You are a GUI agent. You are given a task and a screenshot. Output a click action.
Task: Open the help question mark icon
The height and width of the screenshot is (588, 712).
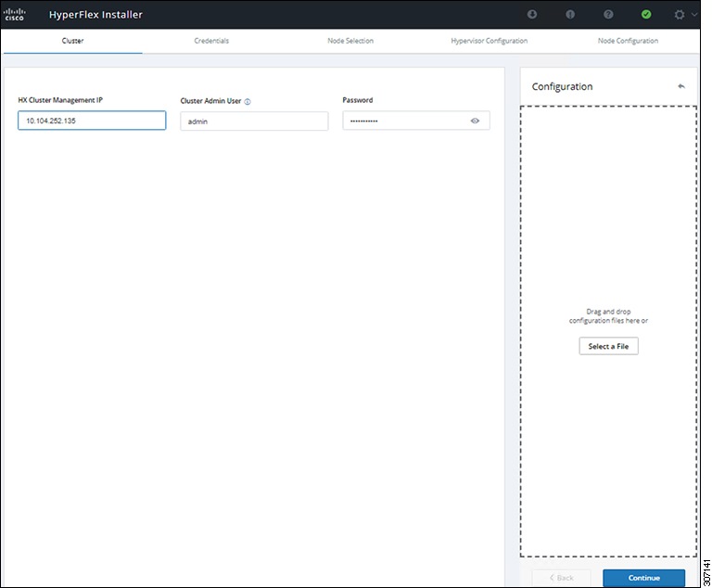point(608,15)
